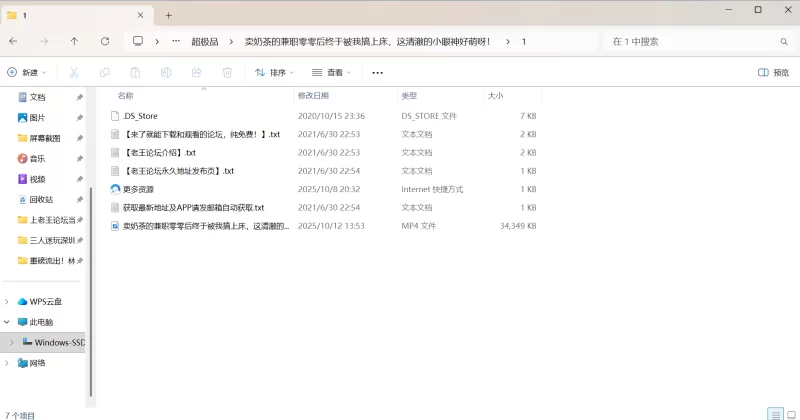Click the Cut scissors icon in toolbar
The width and height of the screenshot is (800, 420).
click(x=74, y=72)
